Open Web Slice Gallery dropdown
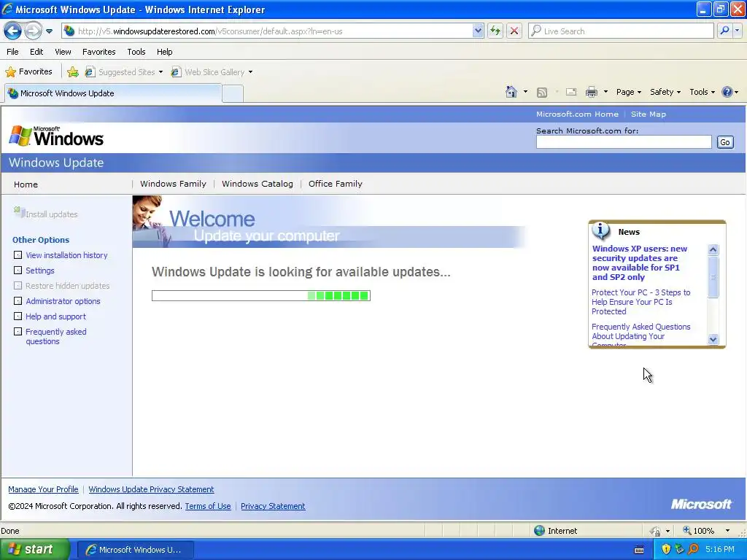This screenshot has height=560, width=747. pyautogui.click(x=212, y=72)
